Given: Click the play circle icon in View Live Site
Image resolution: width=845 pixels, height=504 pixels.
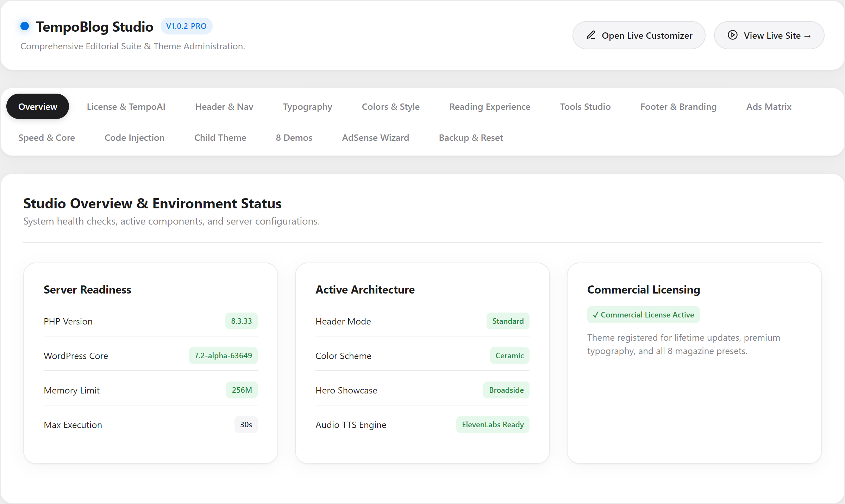Looking at the screenshot, I should point(733,35).
